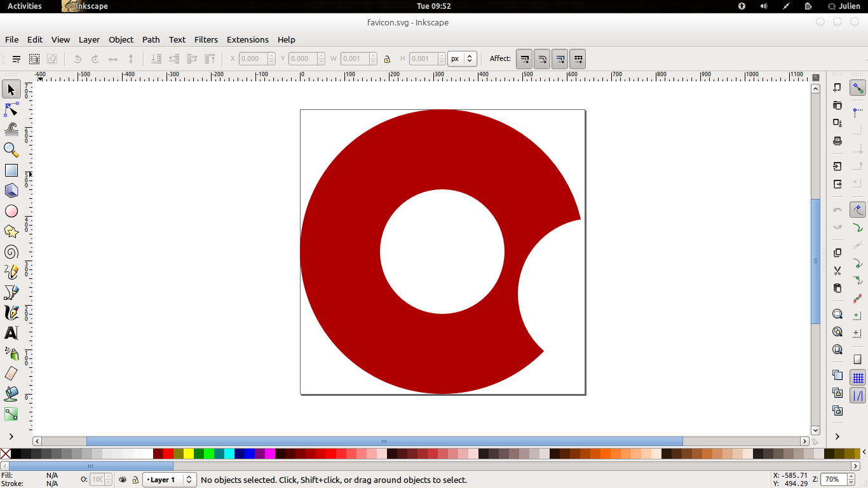The image size is (868, 488).
Task: Expand the color palette menu arrow
Action: (864, 452)
